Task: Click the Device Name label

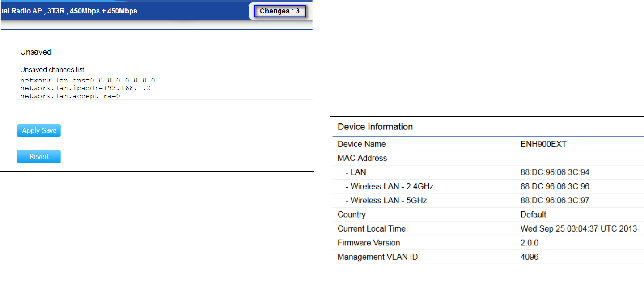Action: click(x=361, y=144)
